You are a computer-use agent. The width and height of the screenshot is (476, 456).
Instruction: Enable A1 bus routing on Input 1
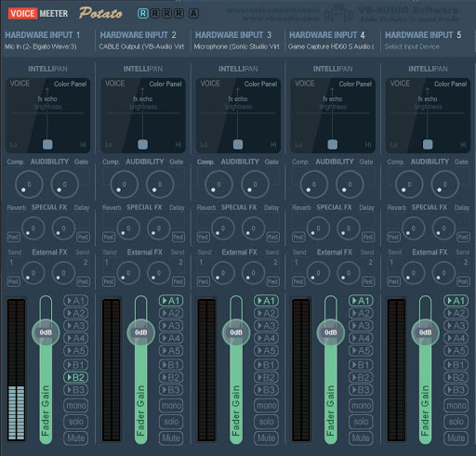click(76, 301)
